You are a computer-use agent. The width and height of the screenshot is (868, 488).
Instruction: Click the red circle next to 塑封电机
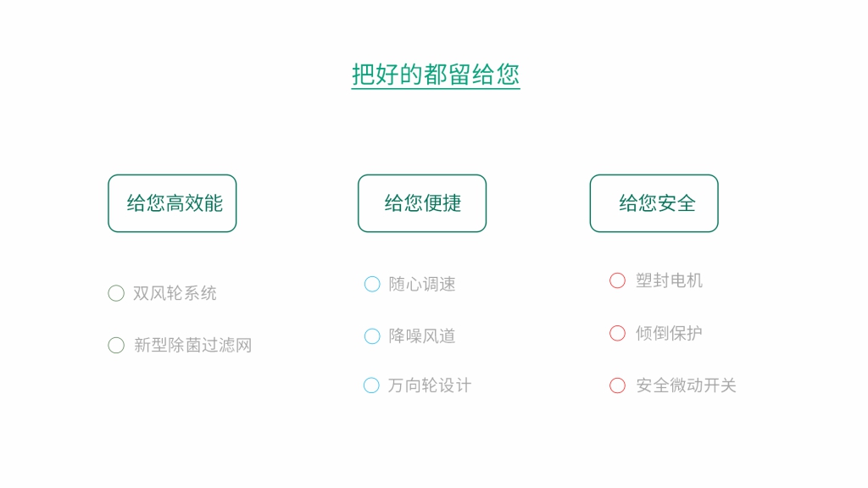coord(618,280)
